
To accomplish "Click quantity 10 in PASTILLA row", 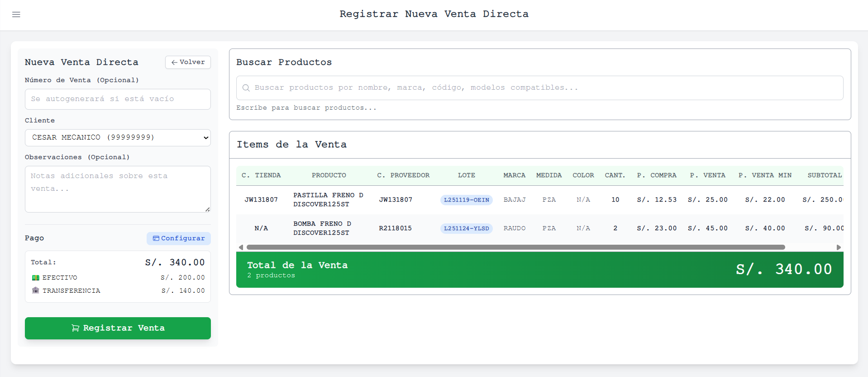I will [x=615, y=200].
